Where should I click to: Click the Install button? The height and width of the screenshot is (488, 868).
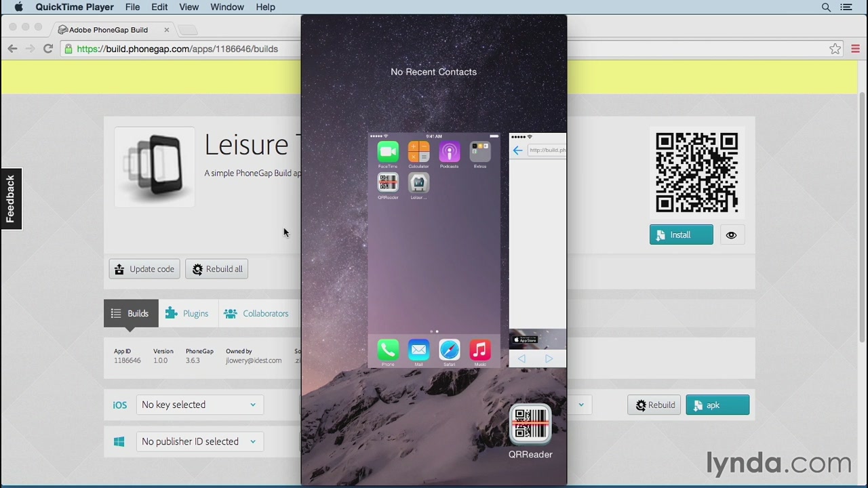[x=682, y=235]
